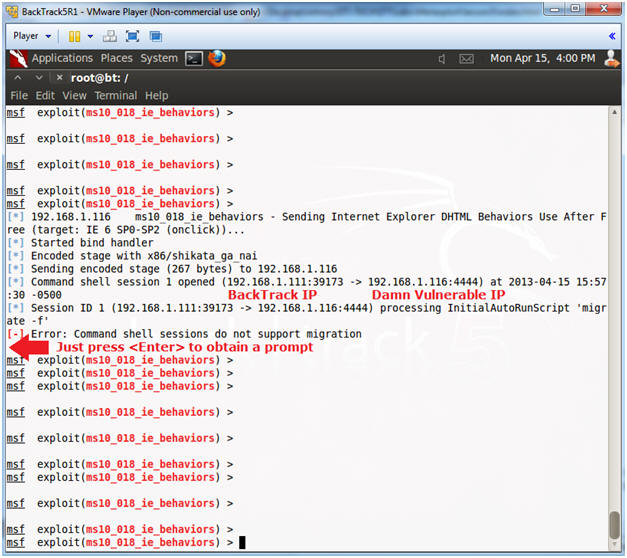Open the Places menu

tap(116, 58)
